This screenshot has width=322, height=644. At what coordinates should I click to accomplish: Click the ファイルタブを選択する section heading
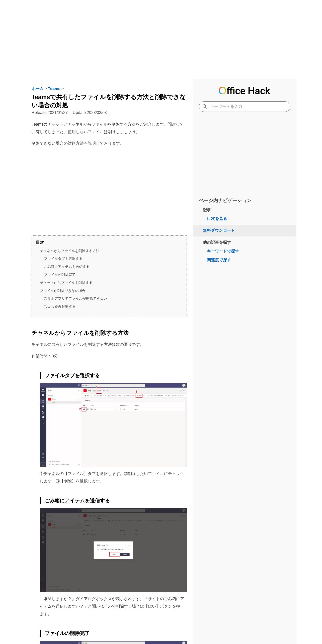[72, 375]
